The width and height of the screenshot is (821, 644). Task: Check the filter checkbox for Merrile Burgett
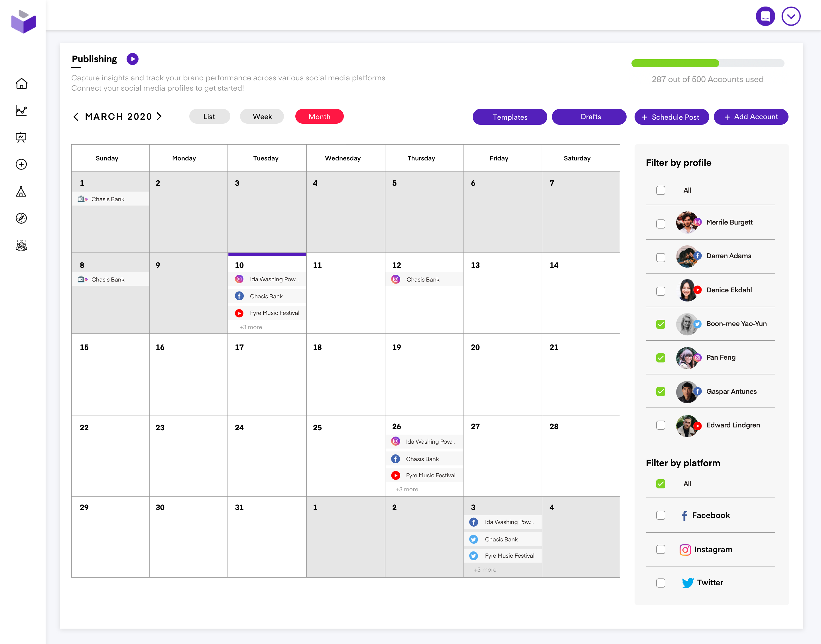coord(660,224)
